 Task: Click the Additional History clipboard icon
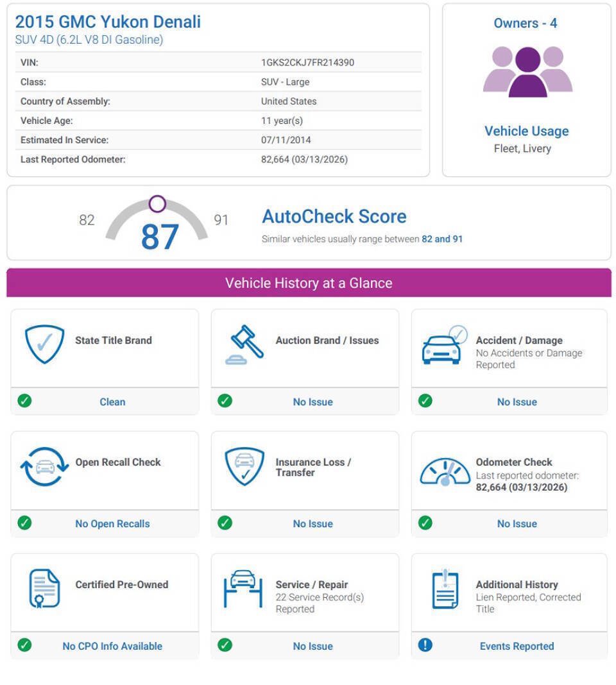pos(445,588)
